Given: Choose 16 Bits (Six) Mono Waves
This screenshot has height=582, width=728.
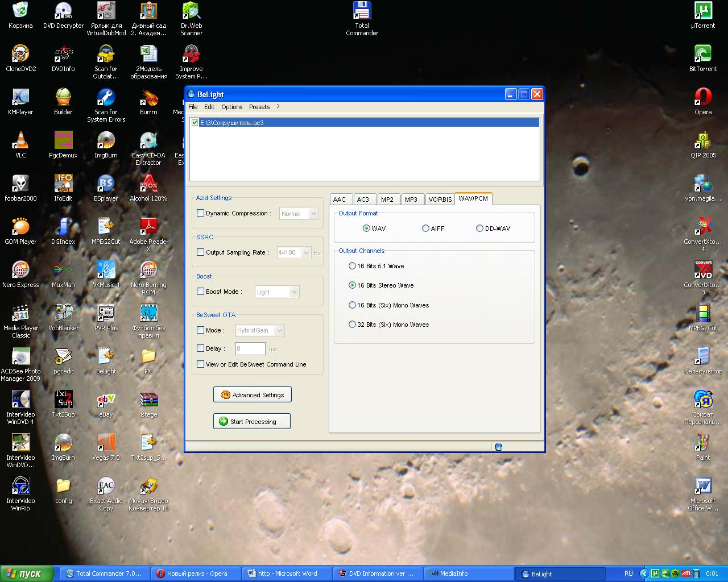Looking at the screenshot, I should [x=352, y=305].
